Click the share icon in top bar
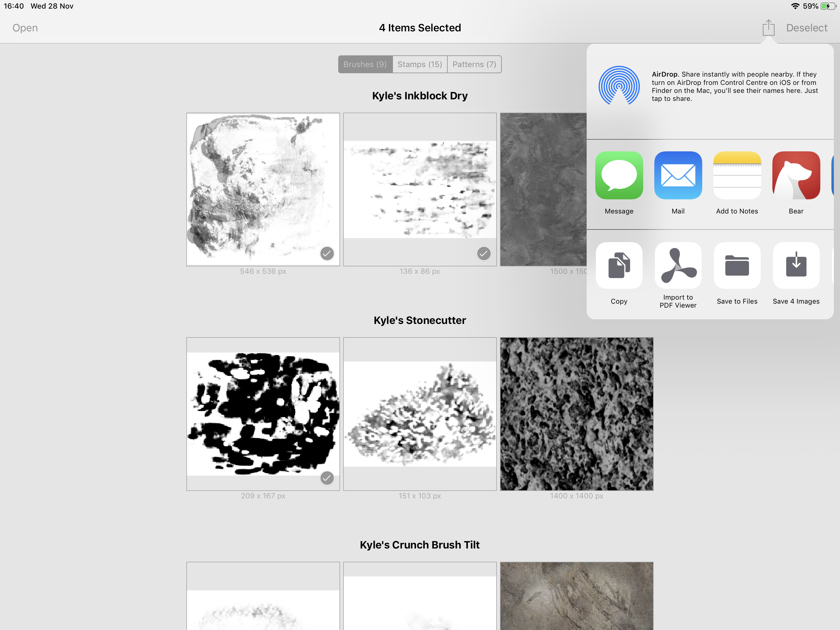 pos(768,28)
